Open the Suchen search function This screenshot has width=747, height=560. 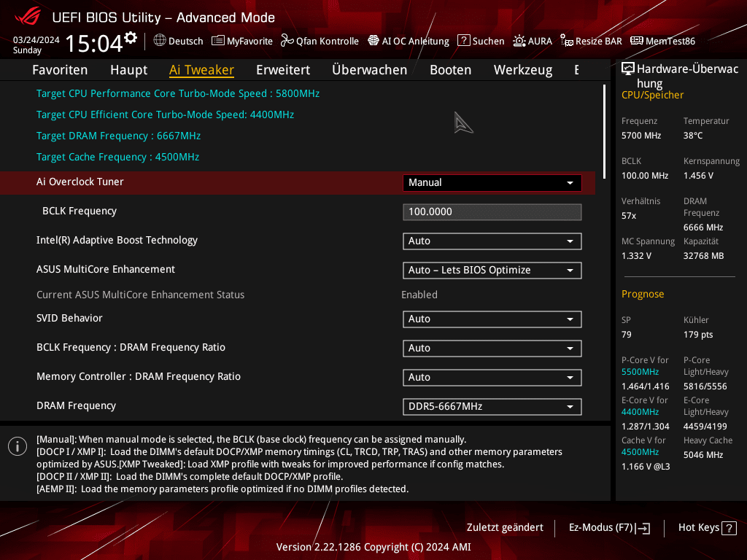click(x=481, y=41)
